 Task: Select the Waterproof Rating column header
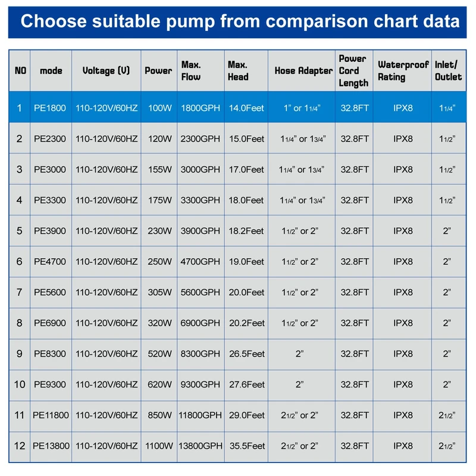coord(403,71)
